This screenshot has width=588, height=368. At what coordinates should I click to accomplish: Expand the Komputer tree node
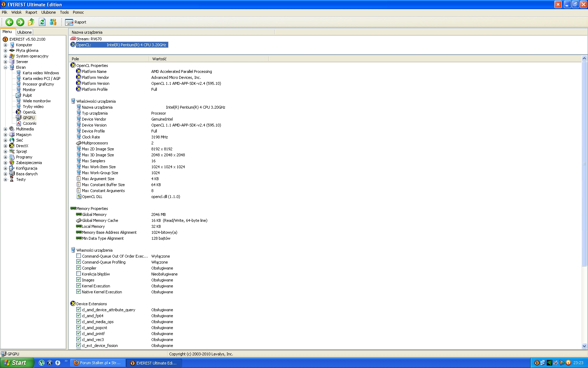click(x=5, y=45)
